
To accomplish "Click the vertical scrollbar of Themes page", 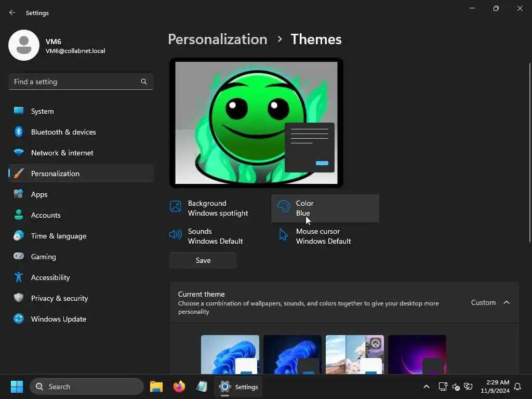I will (x=529, y=153).
